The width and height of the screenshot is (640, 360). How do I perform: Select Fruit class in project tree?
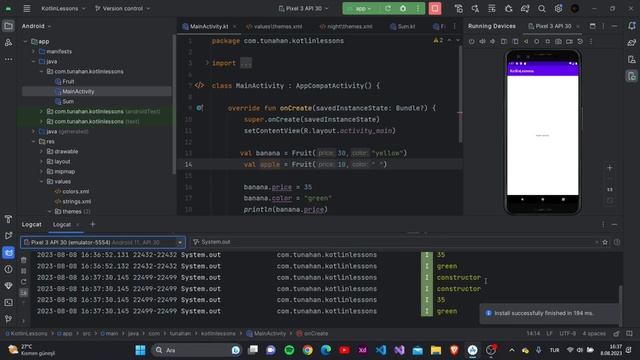click(68, 81)
